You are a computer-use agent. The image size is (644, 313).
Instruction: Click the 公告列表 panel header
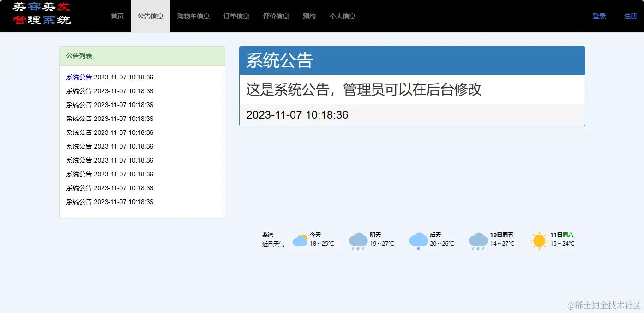pos(142,56)
